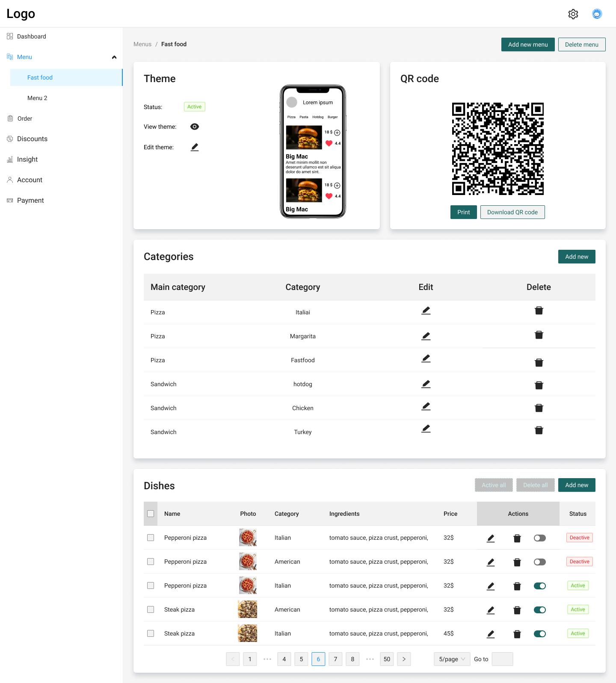This screenshot has width=616, height=683.
Task: Delete the Italiai category row
Action: pos(539,310)
